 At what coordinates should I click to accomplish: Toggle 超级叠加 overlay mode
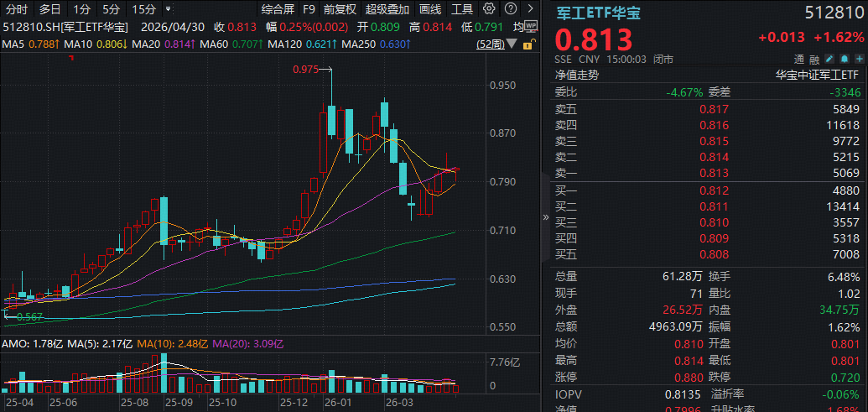tap(387, 10)
